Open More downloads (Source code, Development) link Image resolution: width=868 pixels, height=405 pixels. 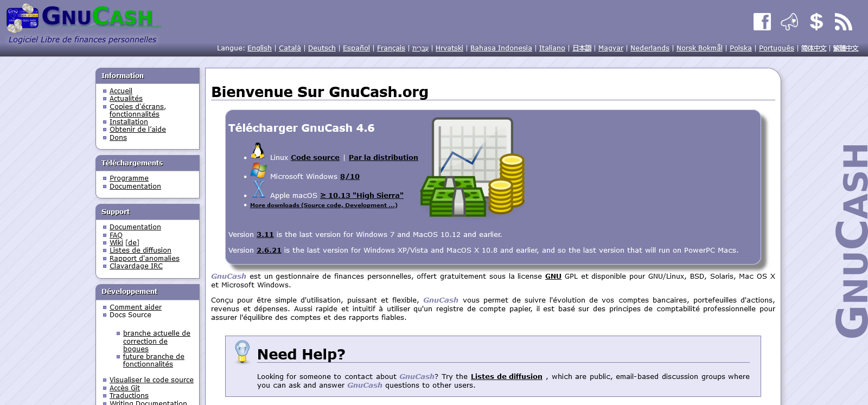324,205
